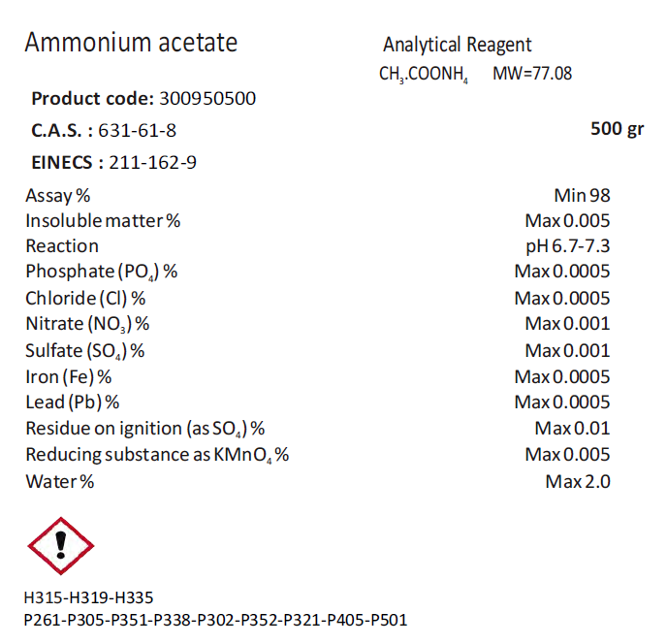Click the exclamation mark hazard pictogram

[x=60, y=546]
